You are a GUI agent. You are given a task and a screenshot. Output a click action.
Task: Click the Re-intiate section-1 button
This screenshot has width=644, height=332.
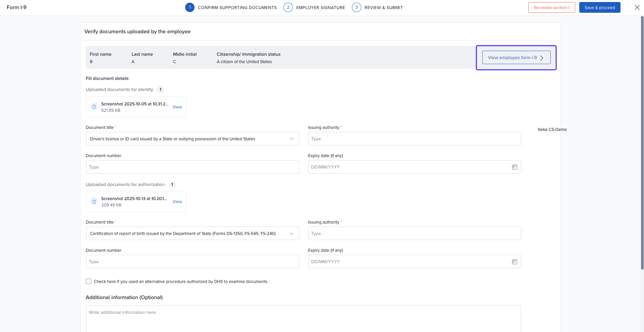tap(551, 7)
